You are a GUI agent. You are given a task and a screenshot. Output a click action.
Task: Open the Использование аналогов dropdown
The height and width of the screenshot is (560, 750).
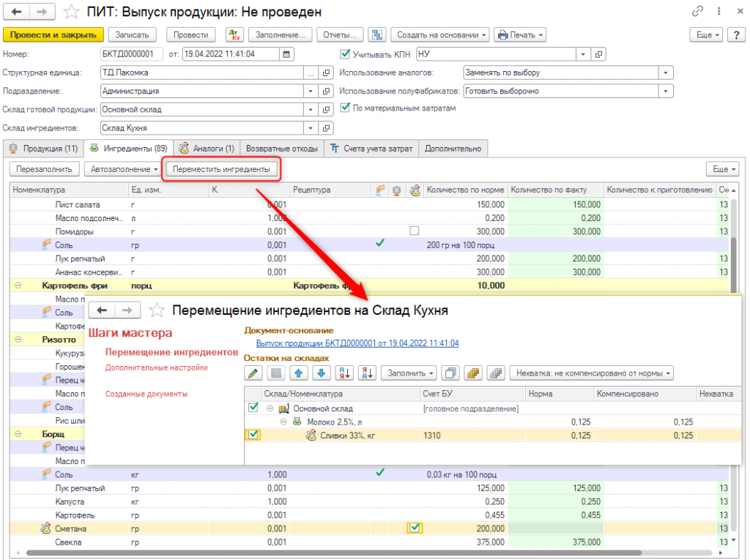(x=665, y=72)
